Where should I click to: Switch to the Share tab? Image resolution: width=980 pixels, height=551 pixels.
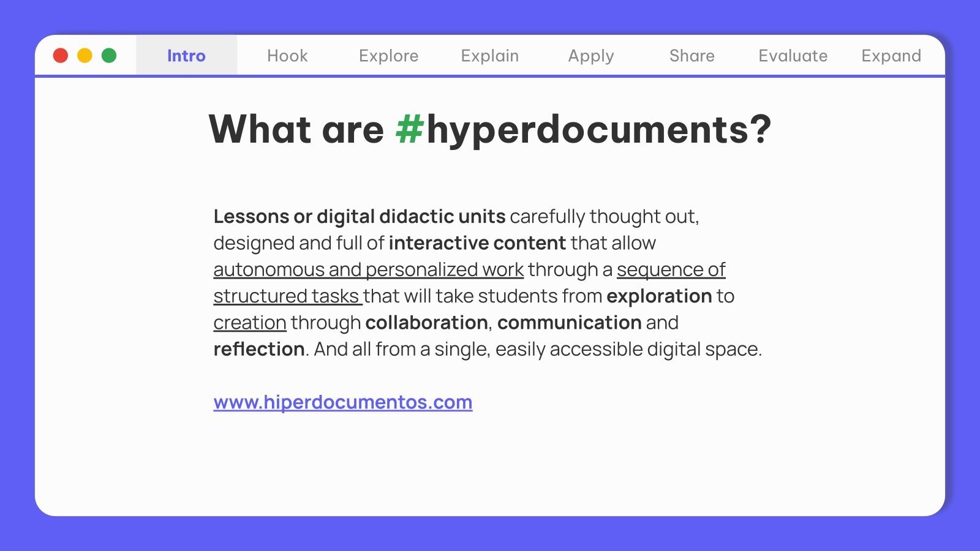click(692, 56)
